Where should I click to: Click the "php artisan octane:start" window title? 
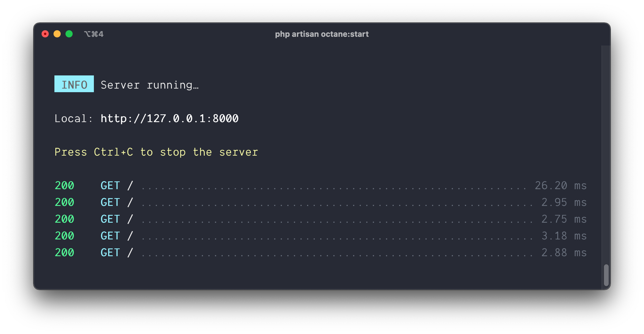(x=322, y=34)
